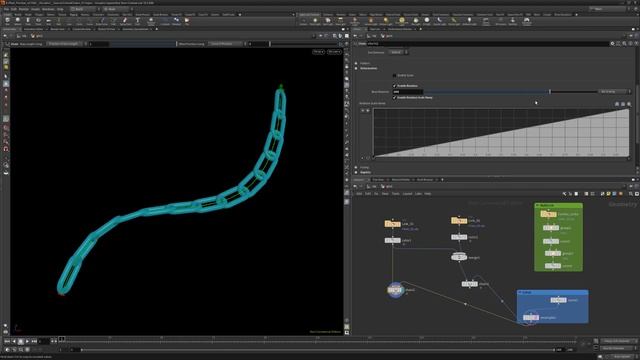Collapse the blue network box
This screenshot has width=640, height=360.
coord(520,292)
